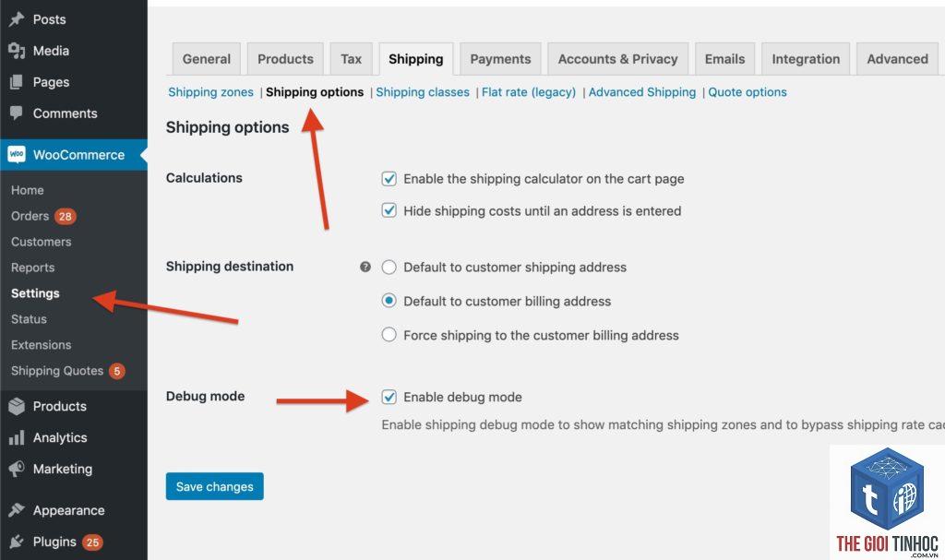Click the Plugins plug icon
945x560 pixels.
click(x=17, y=542)
